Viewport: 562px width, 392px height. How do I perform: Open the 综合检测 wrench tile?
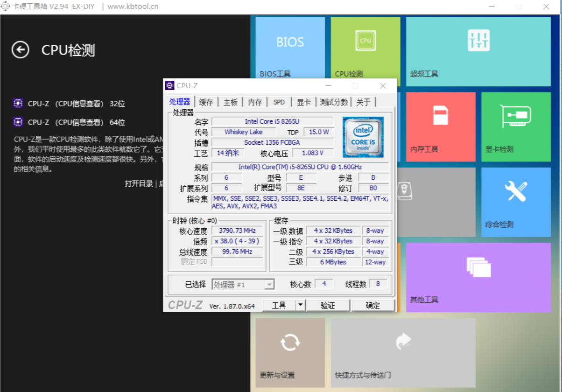(x=516, y=202)
